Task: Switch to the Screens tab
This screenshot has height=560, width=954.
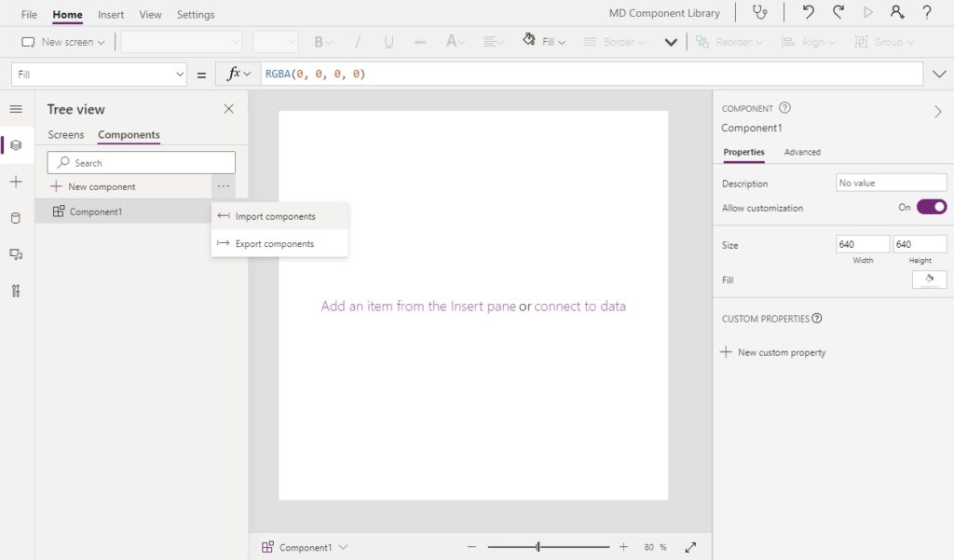Action: [66, 134]
